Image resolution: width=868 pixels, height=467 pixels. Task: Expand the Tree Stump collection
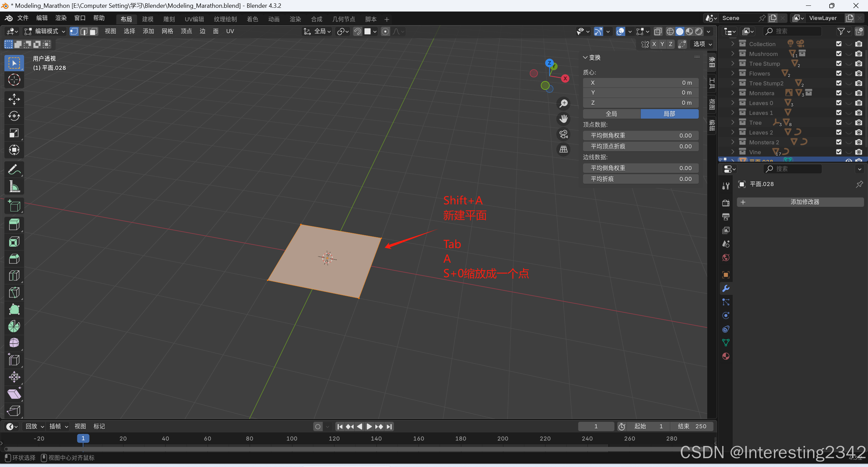[733, 63]
